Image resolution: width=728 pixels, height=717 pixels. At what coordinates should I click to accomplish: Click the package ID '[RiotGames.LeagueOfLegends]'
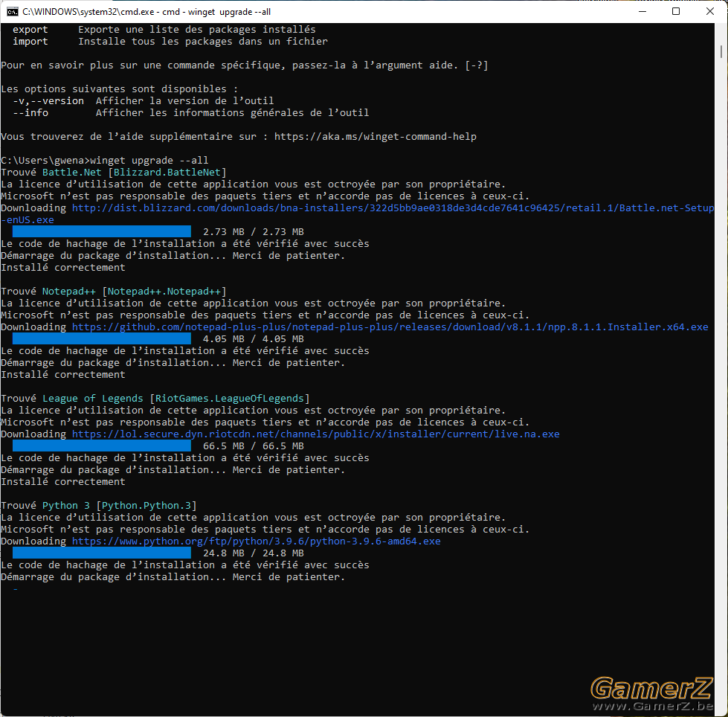(x=229, y=399)
